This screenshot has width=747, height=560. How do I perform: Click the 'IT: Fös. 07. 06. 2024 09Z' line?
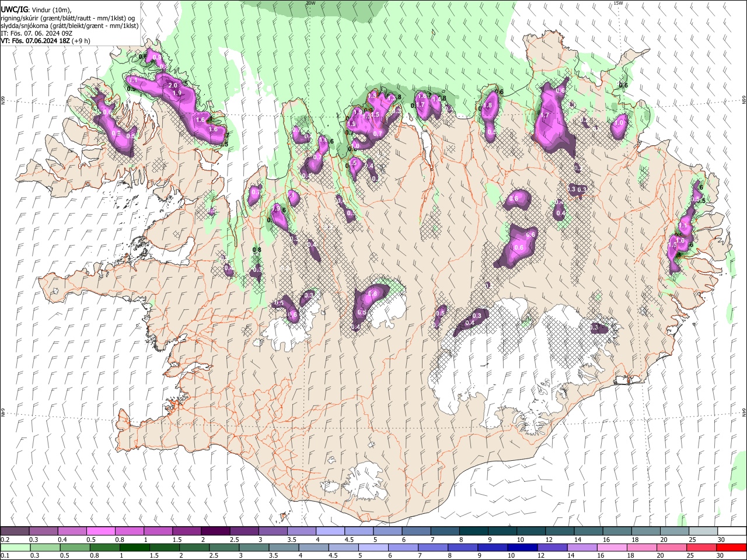click(36, 33)
